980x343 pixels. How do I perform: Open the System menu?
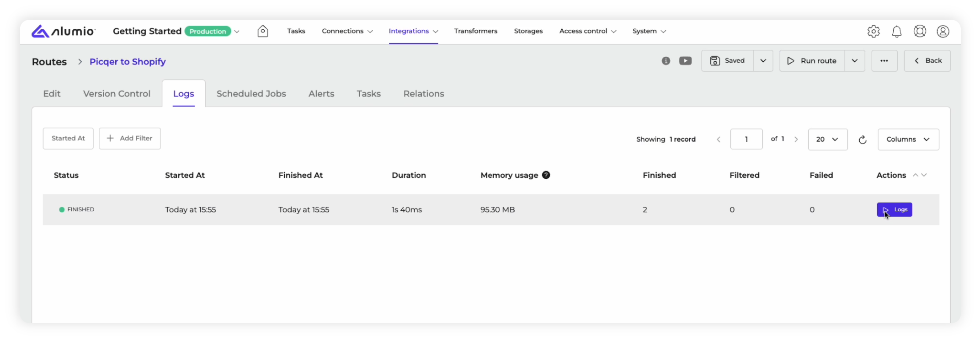click(649, 31)
